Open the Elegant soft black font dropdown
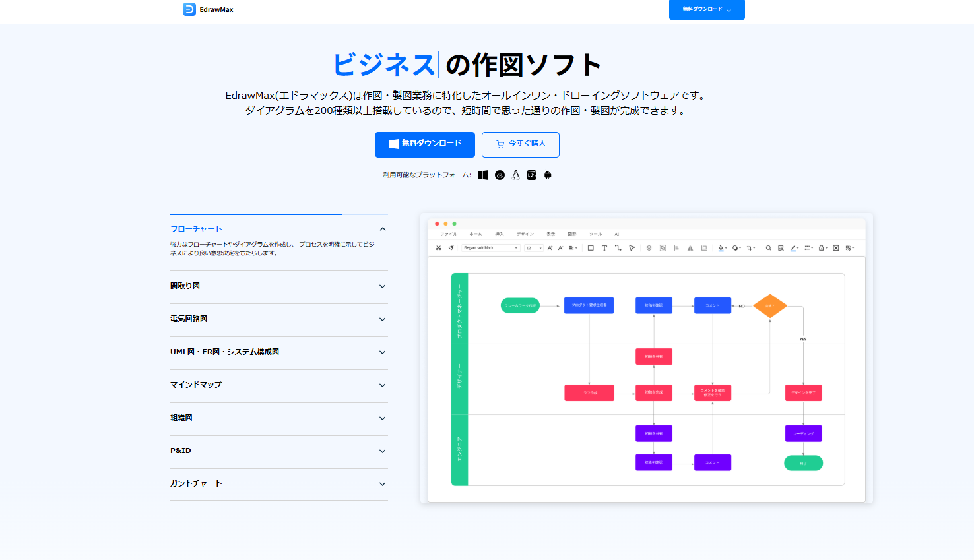Image resolution: width=974 pixels, height=560 pixels. 491,248
